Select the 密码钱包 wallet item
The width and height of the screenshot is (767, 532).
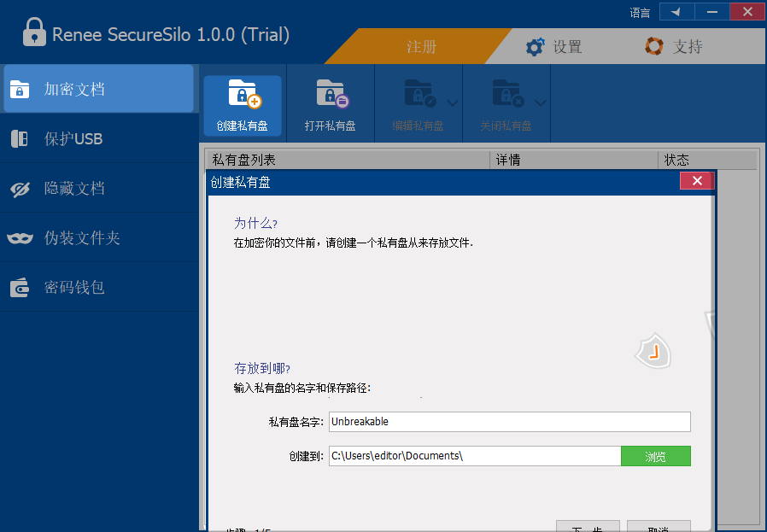(98, 287)
